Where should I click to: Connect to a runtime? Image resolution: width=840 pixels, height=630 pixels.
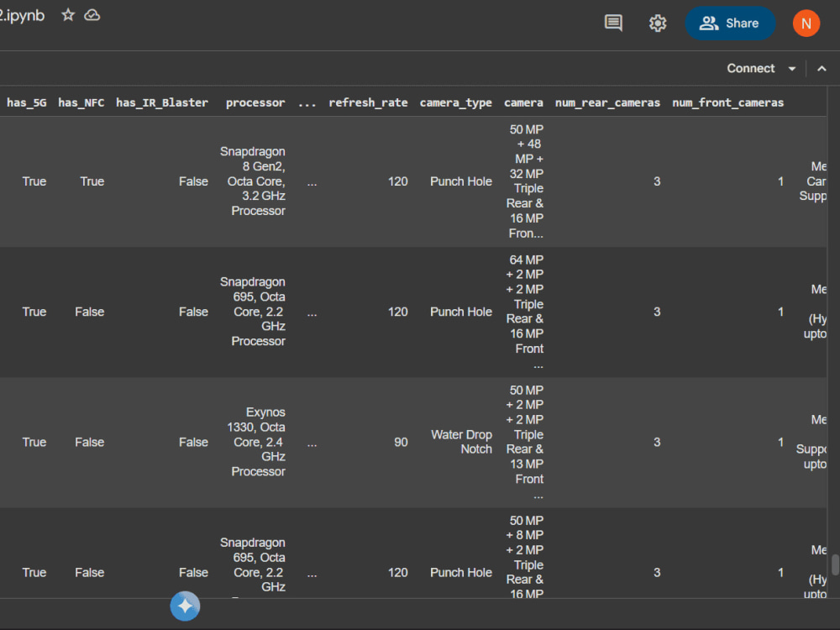(750, 69)
